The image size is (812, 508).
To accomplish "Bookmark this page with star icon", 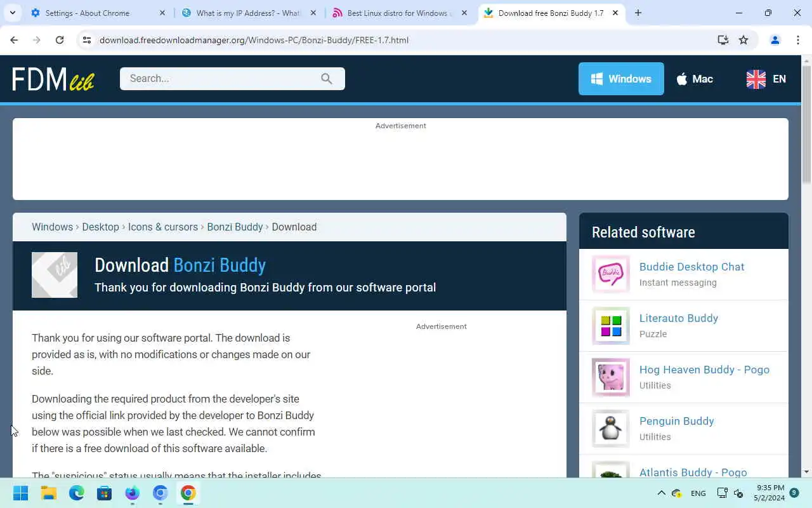I will pyautogui.click(x=743, y=40).
